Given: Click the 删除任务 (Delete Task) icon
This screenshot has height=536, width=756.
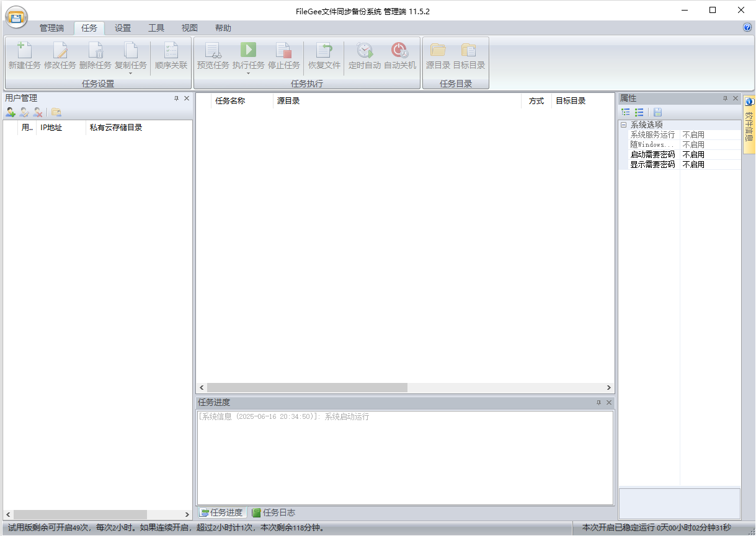Looking at the screenshot, I should coord(96,50).
